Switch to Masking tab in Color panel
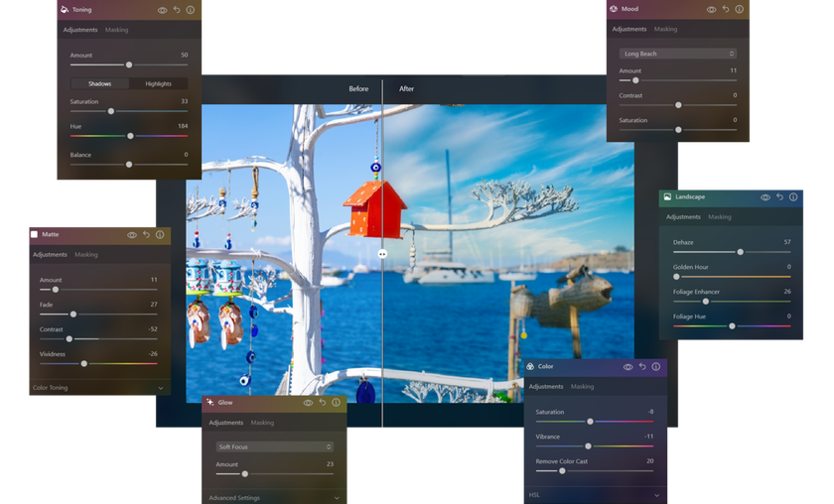This screenshot has height=504, width=834. (x=583, y=387)
